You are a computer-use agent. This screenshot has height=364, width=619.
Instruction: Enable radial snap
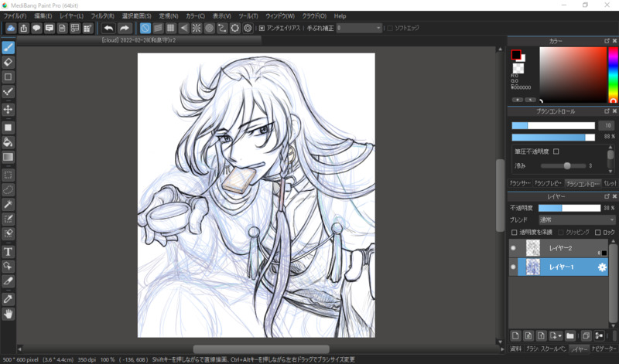197,28
